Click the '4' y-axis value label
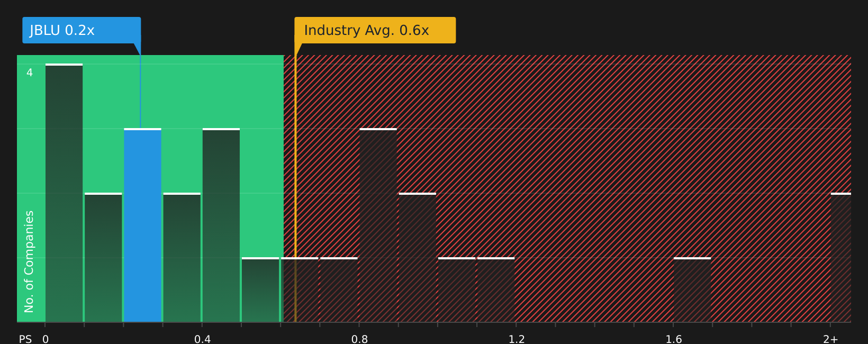 [30, 73]
